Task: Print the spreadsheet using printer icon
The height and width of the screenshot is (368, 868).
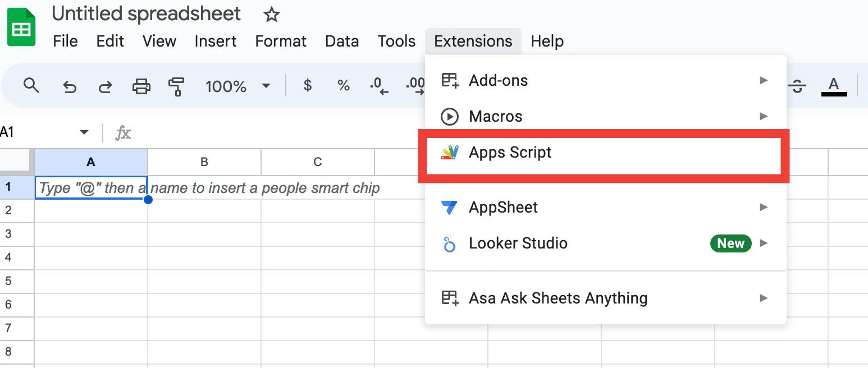Action: pos(141,86)
